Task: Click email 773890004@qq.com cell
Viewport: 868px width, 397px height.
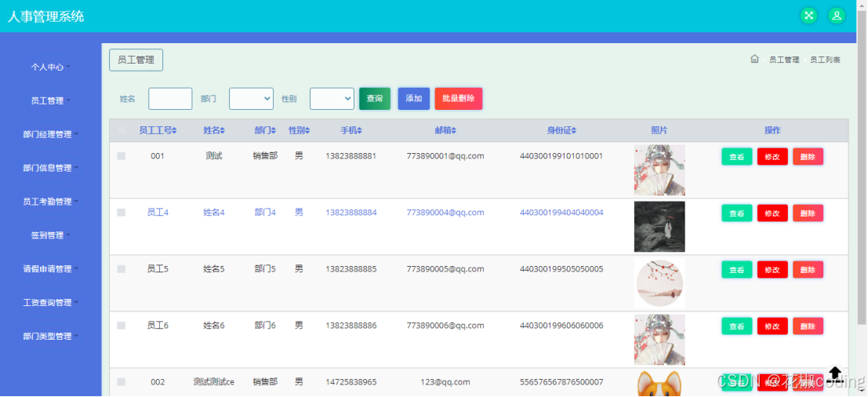Action: click(445, 213)
